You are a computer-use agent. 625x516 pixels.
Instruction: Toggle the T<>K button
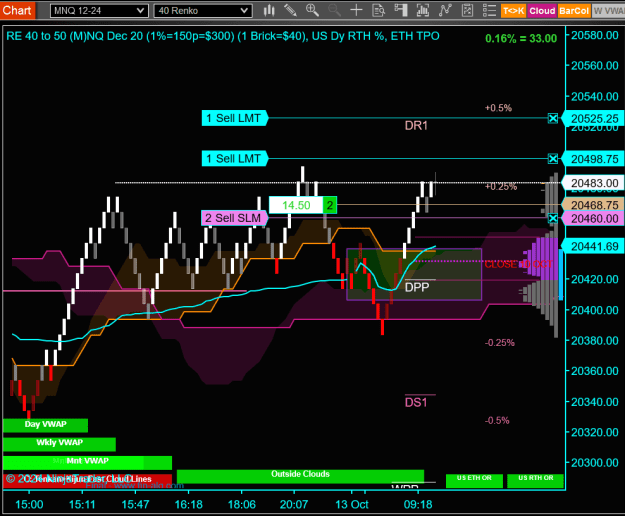point(514,11)
